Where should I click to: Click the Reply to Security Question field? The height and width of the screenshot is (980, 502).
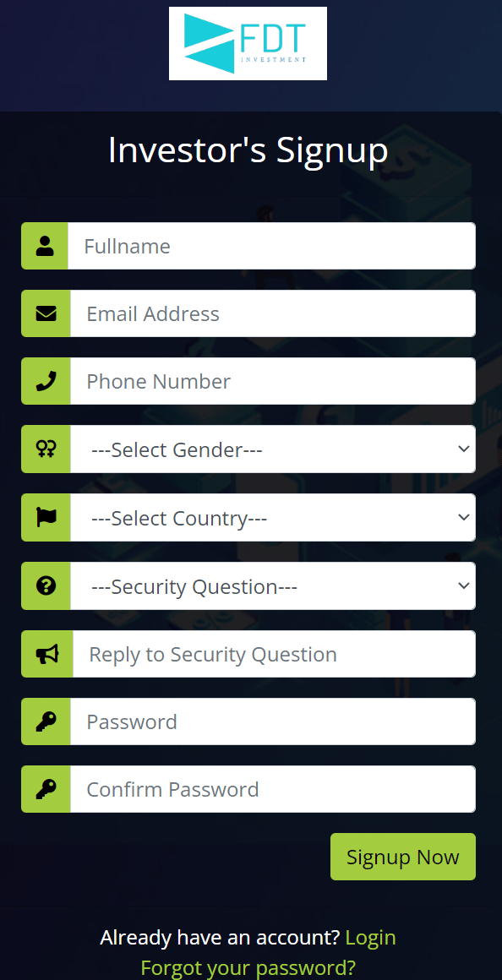pyautogui.click(x=274, y=654)
